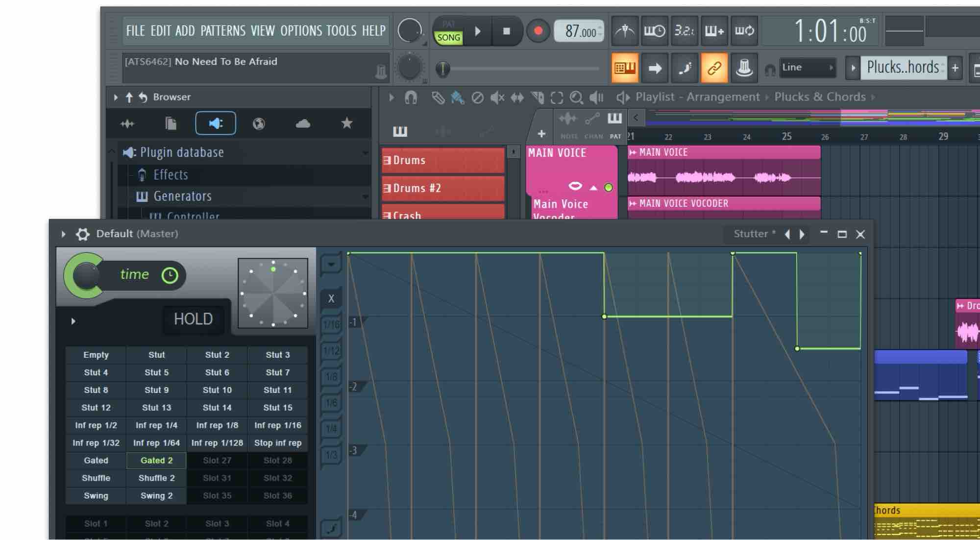The width and height of the screenshot is (980, 540).
Task: Select the Stop inf rep preset
Action: coord(277,442)
